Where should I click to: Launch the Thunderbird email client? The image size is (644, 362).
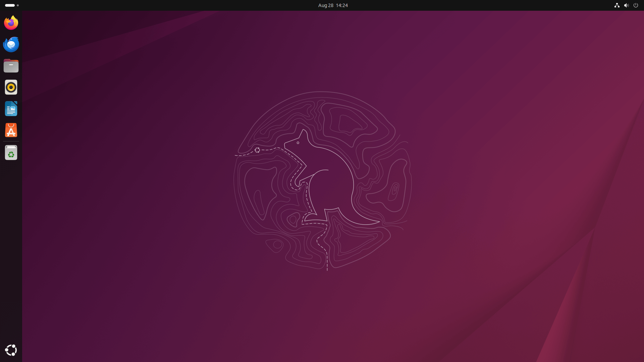[x=11, y=44]
